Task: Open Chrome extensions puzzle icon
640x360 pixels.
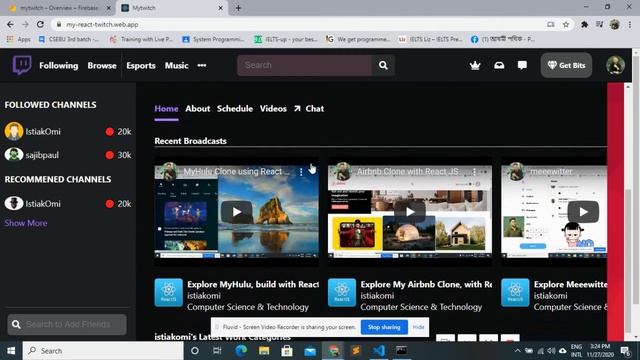Action: click(x=584, y=24)
